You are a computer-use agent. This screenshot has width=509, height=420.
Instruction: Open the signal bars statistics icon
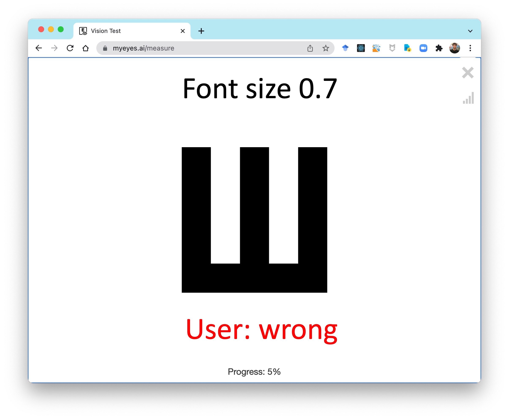(468, 98)
